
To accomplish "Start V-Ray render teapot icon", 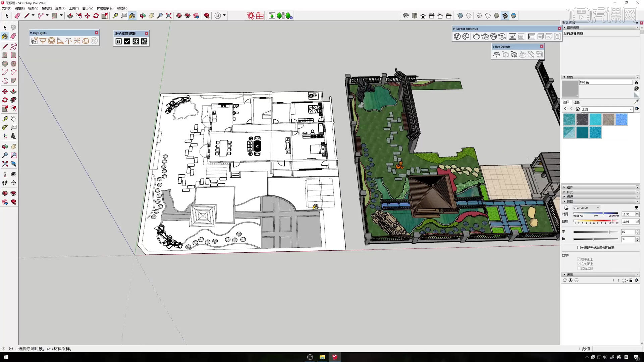I will point(476,37).
